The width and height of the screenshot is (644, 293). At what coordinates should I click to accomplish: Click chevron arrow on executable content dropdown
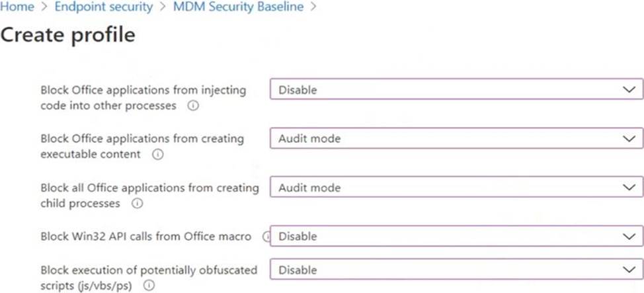629,139
